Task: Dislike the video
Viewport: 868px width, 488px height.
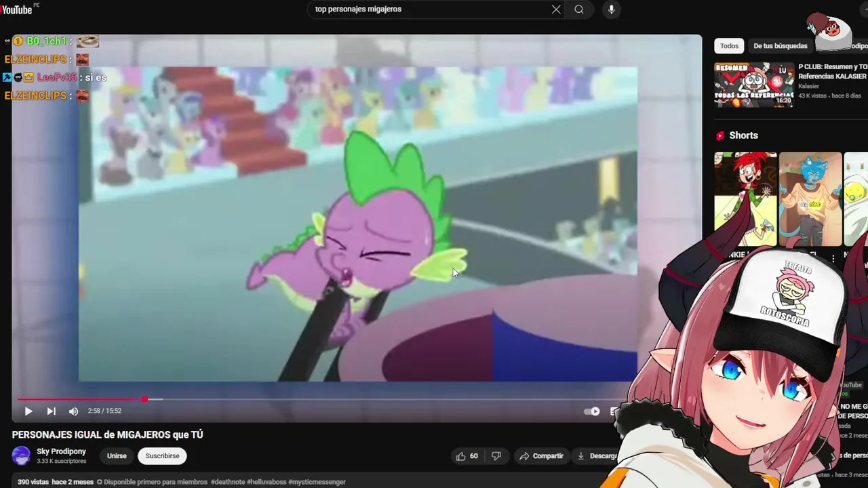Action: pyautogui.click(x=496, y=456)
